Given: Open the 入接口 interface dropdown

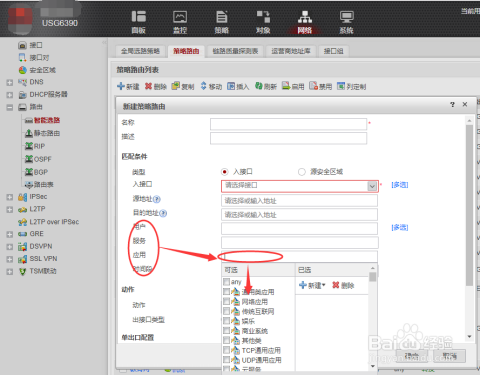Looking at the screenshot, I should 372,186.
